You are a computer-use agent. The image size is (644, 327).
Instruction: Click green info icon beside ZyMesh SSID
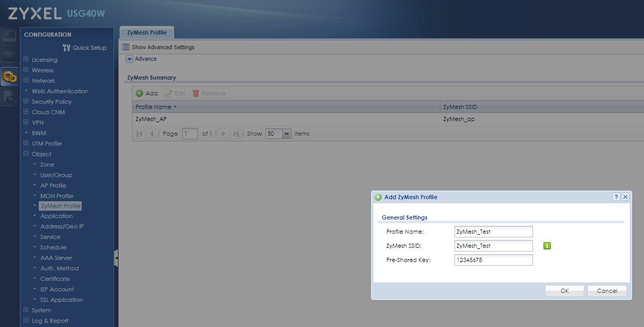point(547,246)
